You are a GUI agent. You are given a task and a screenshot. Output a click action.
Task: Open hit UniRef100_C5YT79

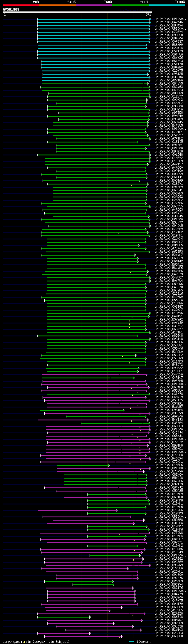coord(169,51)
